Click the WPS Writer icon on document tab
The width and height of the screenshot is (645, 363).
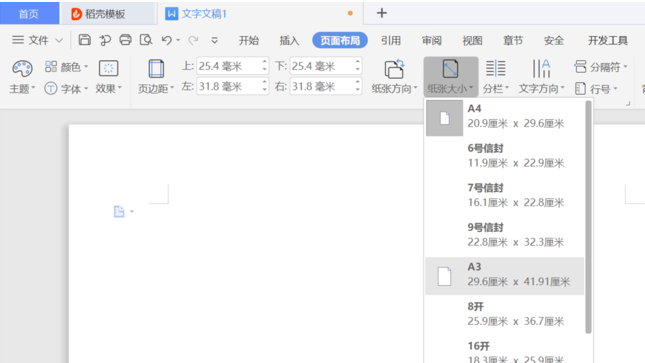point(171,14)
